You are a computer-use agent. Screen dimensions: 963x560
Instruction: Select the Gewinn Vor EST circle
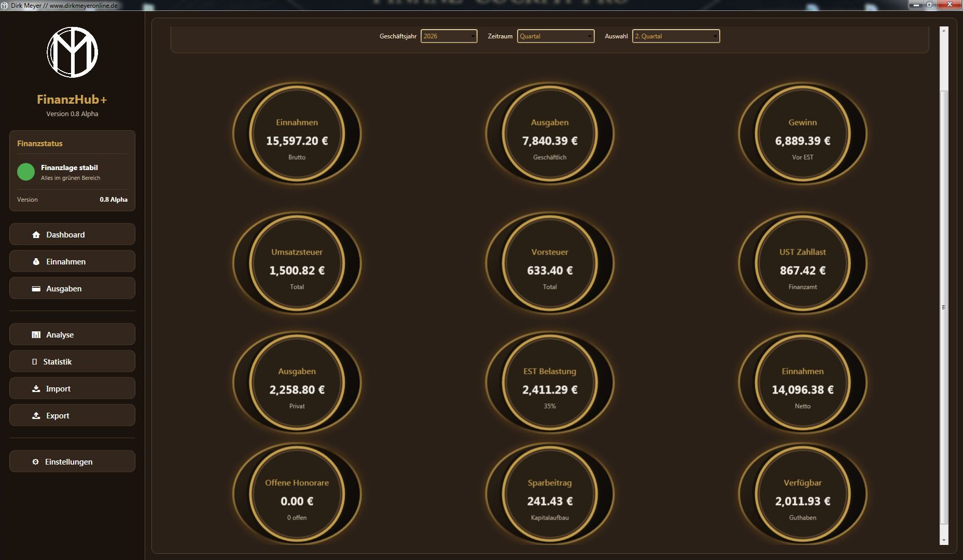pos(803,134)
